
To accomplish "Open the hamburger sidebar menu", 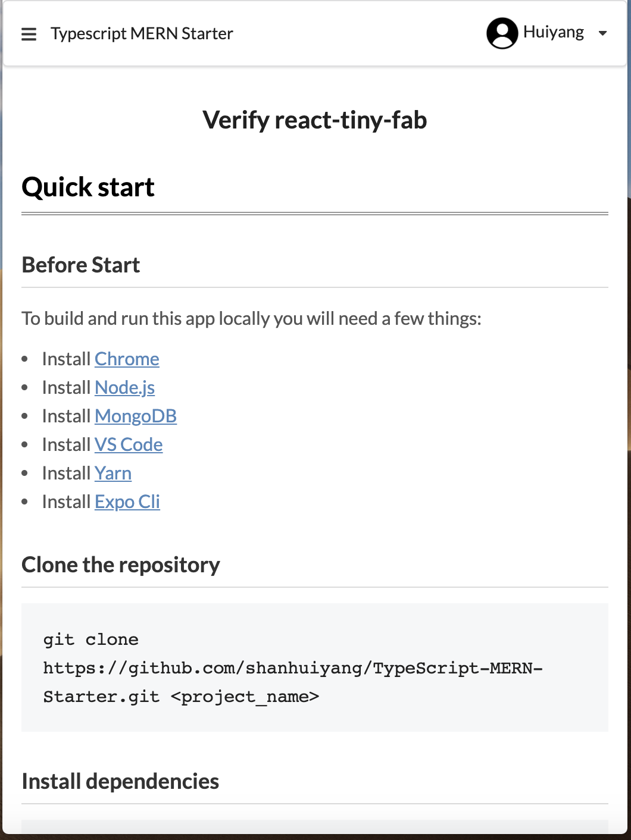I will (29, 34).
